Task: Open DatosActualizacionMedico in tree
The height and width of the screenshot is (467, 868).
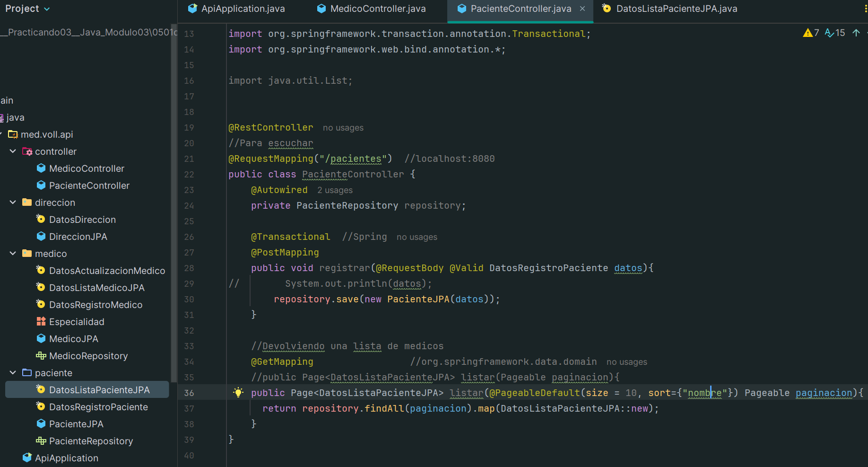Action: click(107, 271)
